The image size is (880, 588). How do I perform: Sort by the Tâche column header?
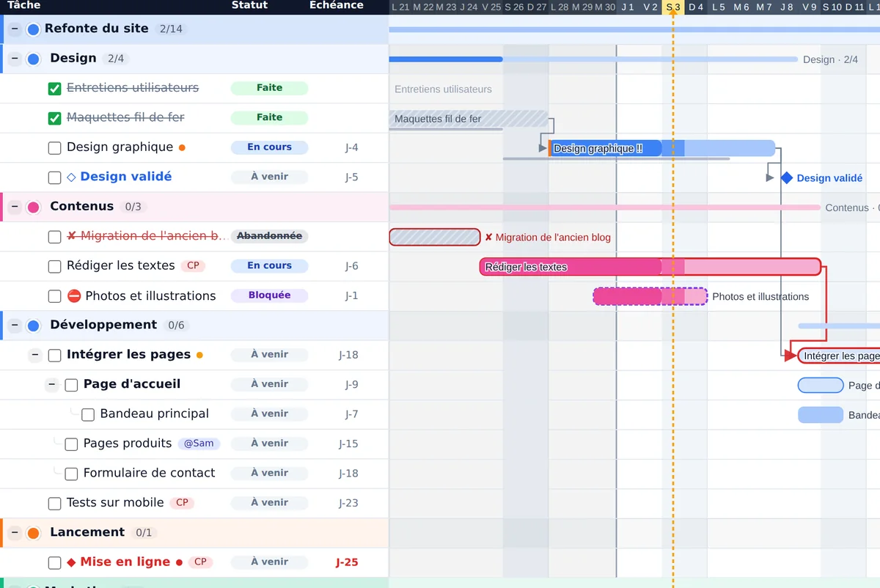(x=24, y=5)
